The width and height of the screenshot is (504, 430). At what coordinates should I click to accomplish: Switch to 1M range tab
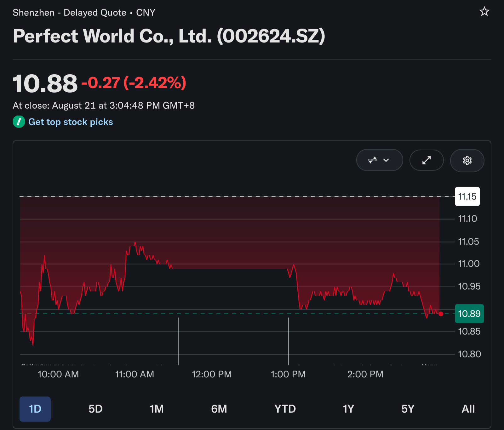point(157,409)
